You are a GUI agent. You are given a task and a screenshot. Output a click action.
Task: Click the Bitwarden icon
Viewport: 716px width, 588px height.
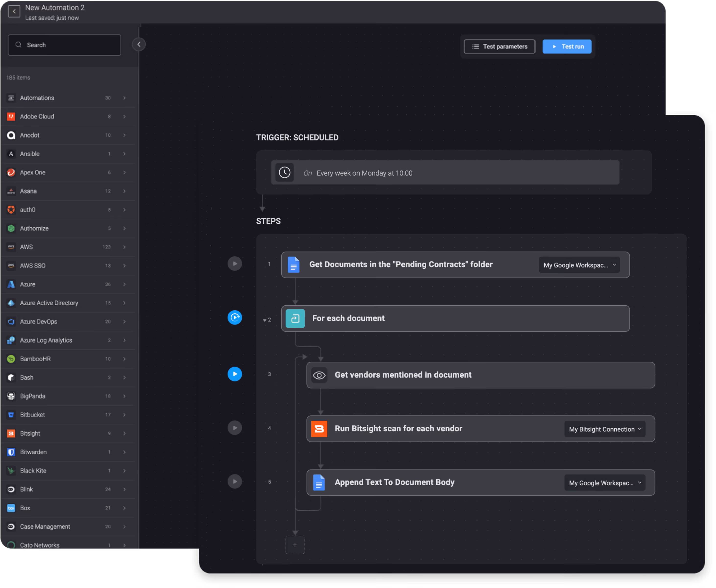pos(11,453)
